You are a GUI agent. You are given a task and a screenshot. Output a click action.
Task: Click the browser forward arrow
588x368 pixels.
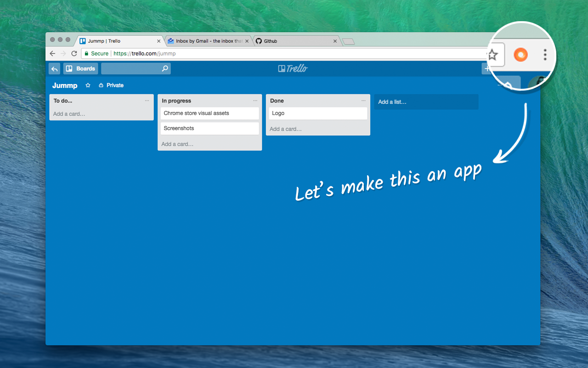point(63,53)
